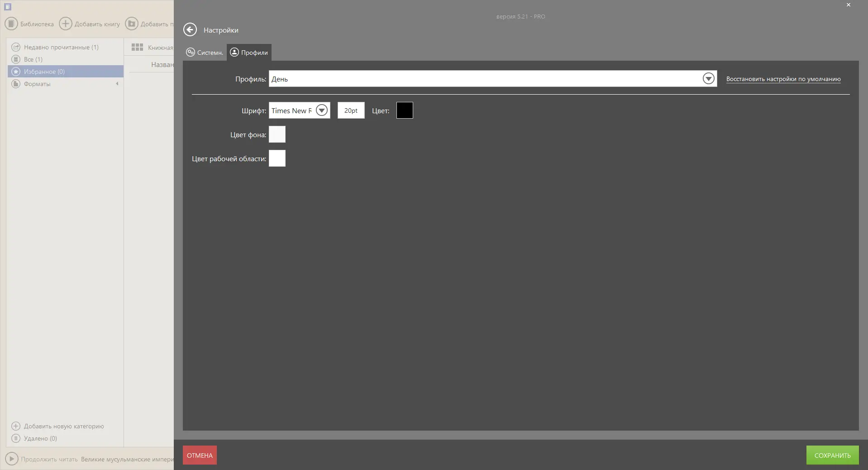
Task: Click the grid view Книжная icon
Action: (137, 47)
